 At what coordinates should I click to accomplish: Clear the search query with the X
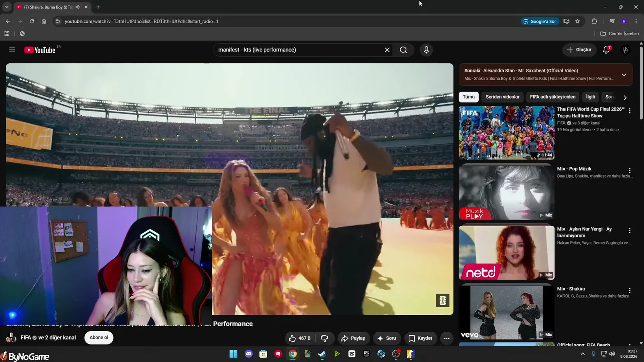point(387,50)
